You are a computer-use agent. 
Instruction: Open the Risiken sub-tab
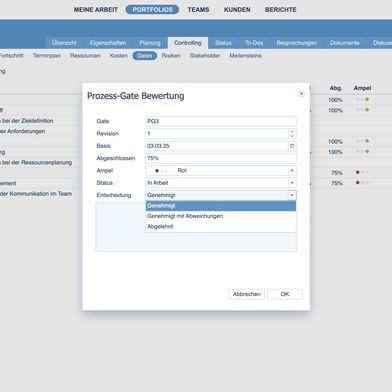point(171,56)
